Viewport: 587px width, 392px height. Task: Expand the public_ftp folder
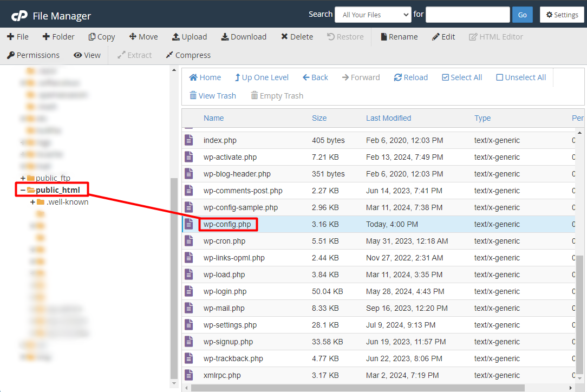[23, 178]
